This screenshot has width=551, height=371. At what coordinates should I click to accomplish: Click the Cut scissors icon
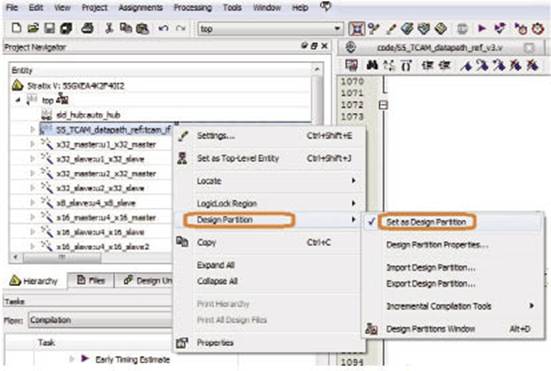pos(109,28)
